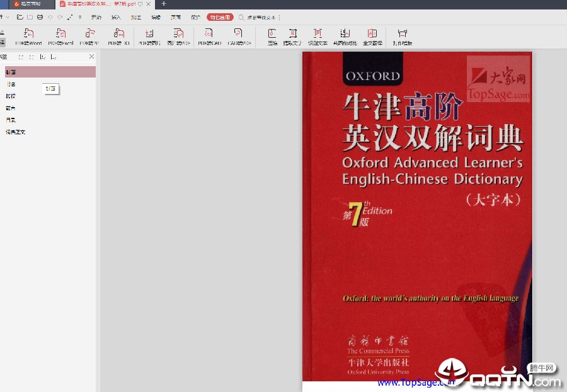Go to the 版权 (copyright) bookmark
The image size is (567, 392).
point(11,96)
